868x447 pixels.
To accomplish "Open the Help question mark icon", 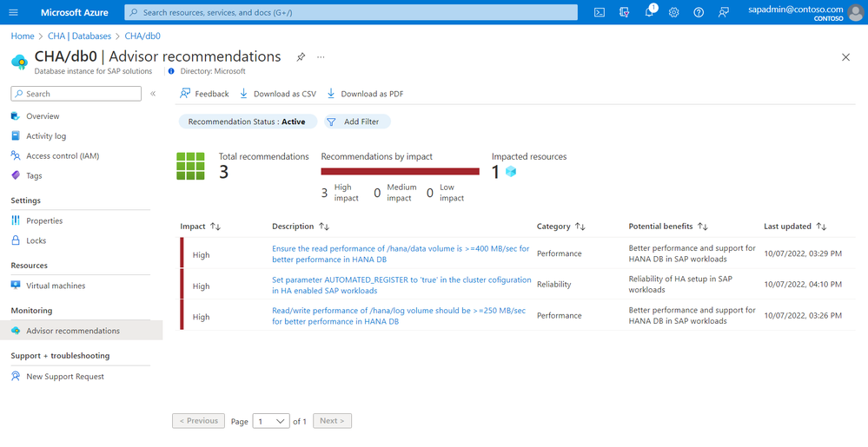I will [699, 12].
